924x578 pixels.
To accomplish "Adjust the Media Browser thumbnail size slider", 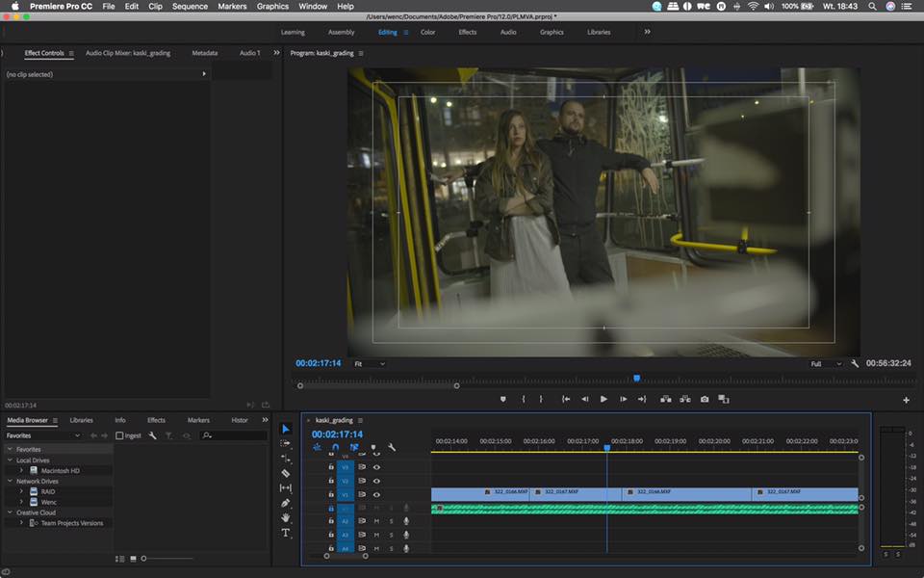I will pyautogui.click(x=144, y=559).
